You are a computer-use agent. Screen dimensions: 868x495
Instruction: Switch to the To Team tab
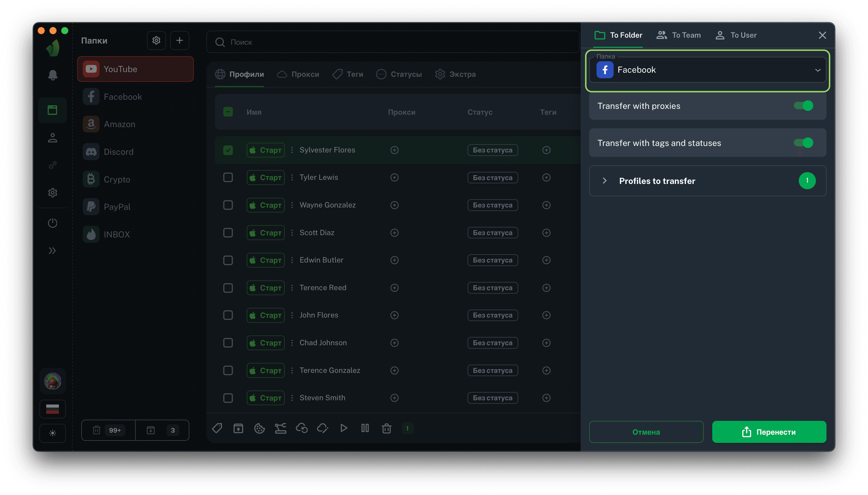point(679,35)
